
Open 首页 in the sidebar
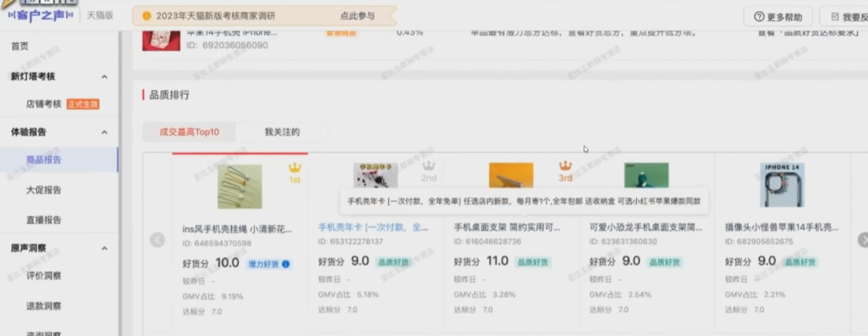click(20, 46)
